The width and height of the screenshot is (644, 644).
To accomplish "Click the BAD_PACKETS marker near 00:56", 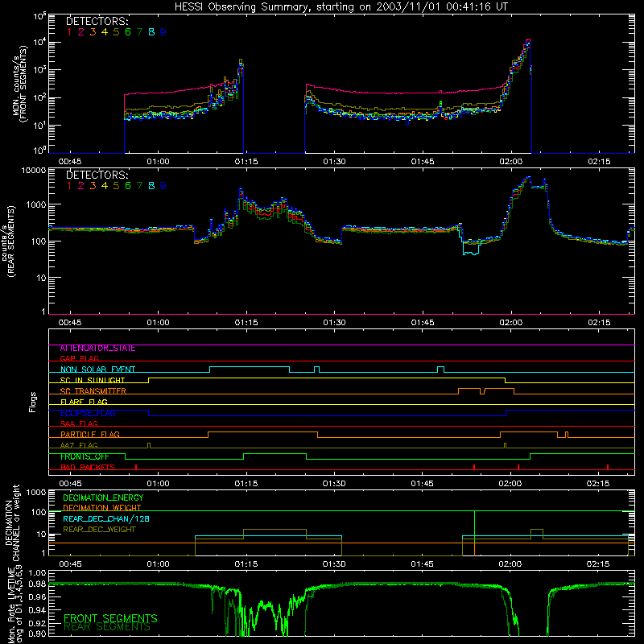I will 136,467.
